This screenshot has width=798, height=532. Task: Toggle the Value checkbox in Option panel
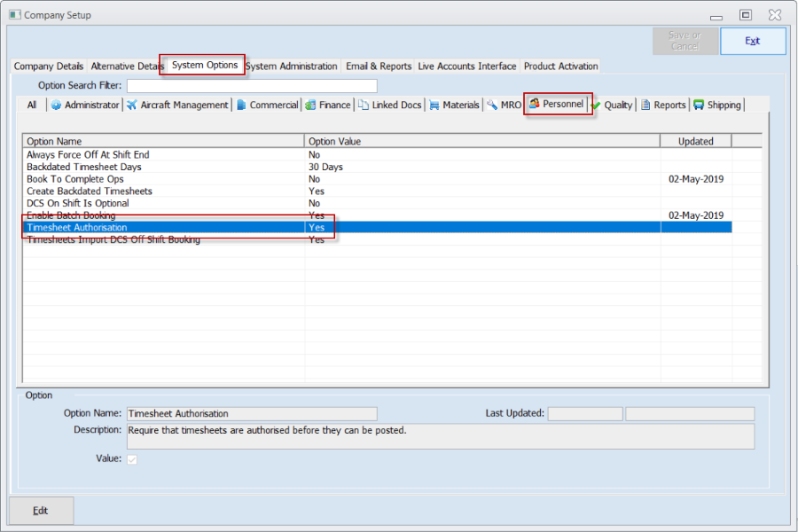[132, 459]
